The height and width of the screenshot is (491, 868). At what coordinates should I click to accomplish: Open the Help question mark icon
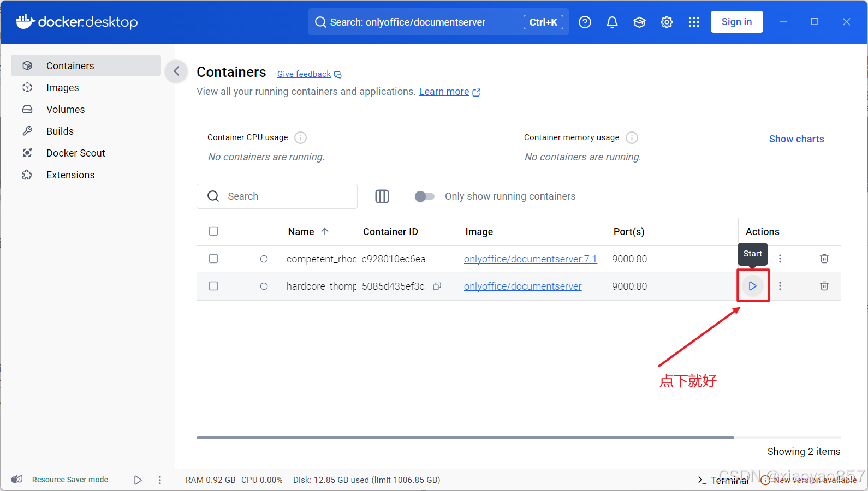click(585, 22)
